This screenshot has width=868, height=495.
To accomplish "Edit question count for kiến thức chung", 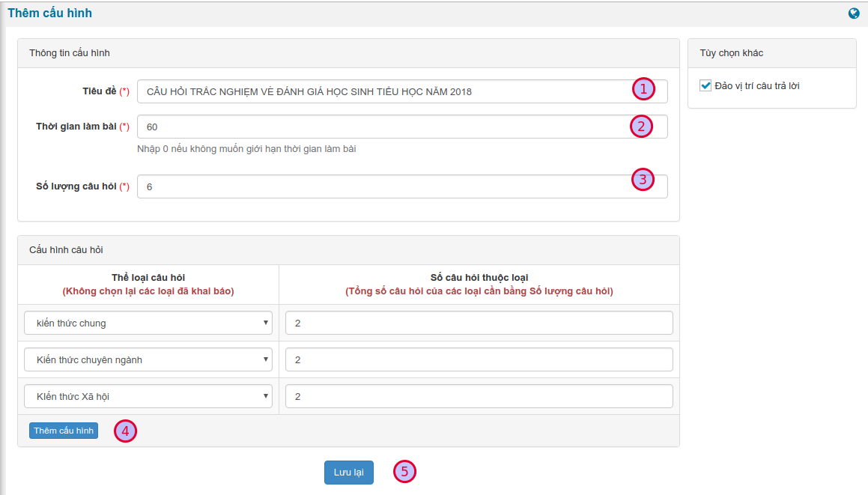I will (479, 324).
